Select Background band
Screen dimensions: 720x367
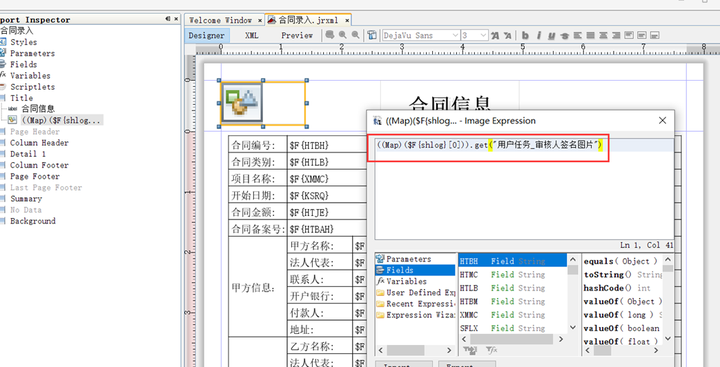pos(33,221)
